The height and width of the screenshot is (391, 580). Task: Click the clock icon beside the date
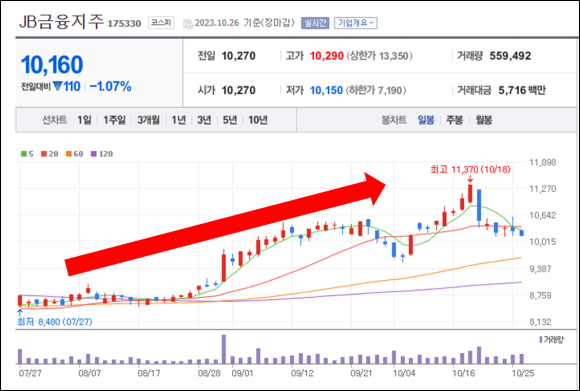pyautogui.click(x=188, y=24)
